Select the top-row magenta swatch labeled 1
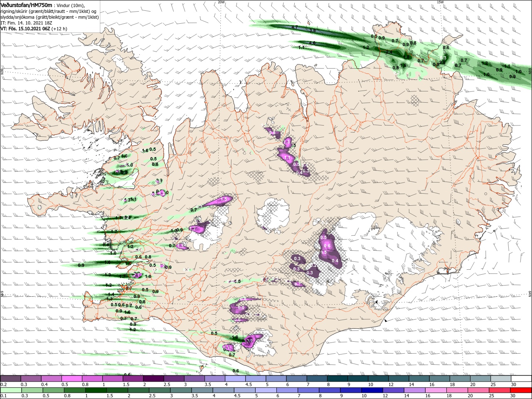 point(112,378)
